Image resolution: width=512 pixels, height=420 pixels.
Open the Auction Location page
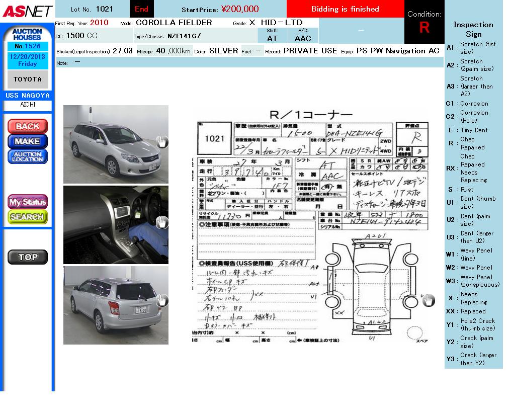(28, 156)
